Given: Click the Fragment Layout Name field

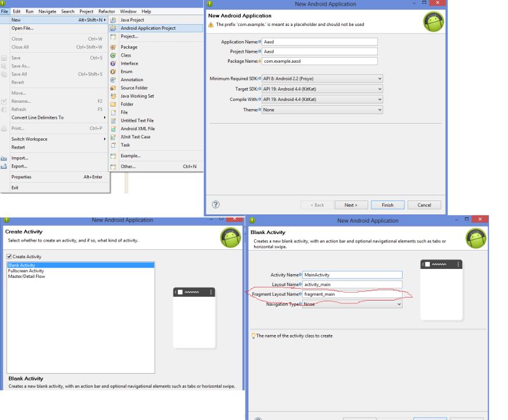Looking at the screenshot, I should pos(352,294).
